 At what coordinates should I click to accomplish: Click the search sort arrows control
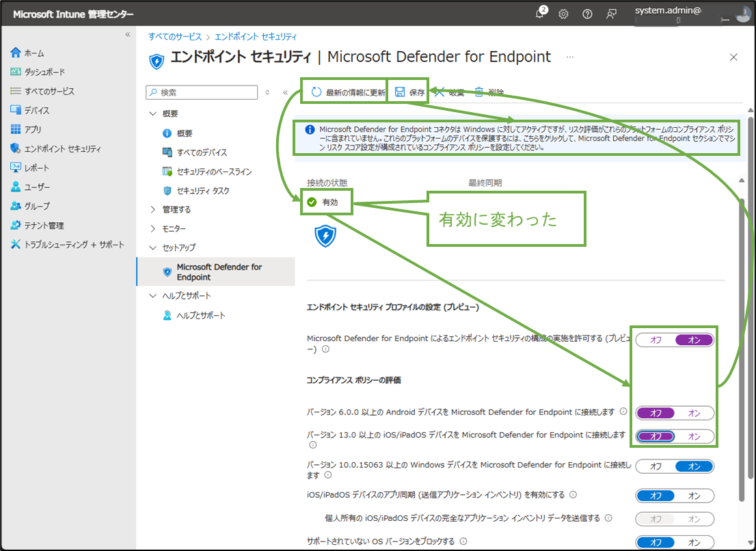point(267,92)
